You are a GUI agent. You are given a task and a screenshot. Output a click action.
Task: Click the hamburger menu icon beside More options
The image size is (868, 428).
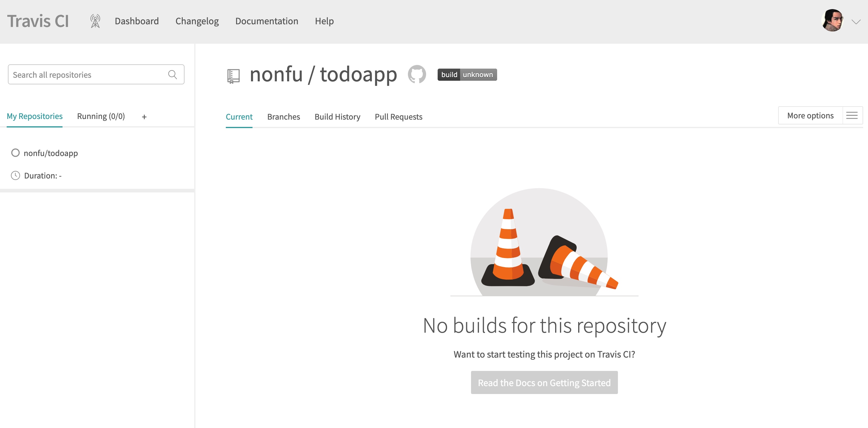(x=852, y=116)
